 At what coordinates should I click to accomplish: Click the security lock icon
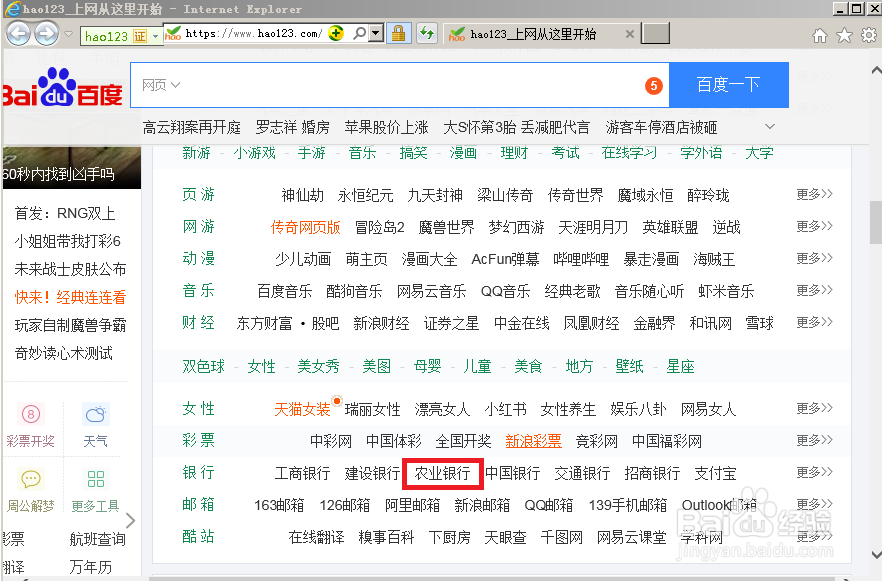[398, 34]
